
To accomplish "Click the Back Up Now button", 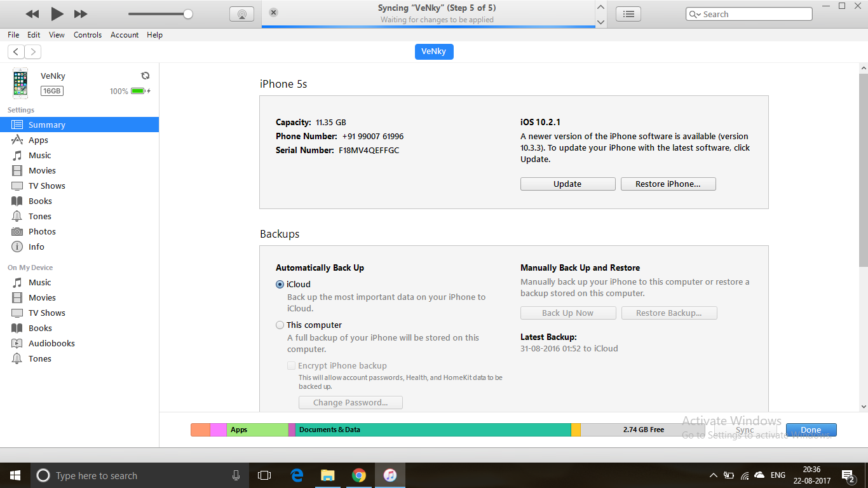I will 568,313.
